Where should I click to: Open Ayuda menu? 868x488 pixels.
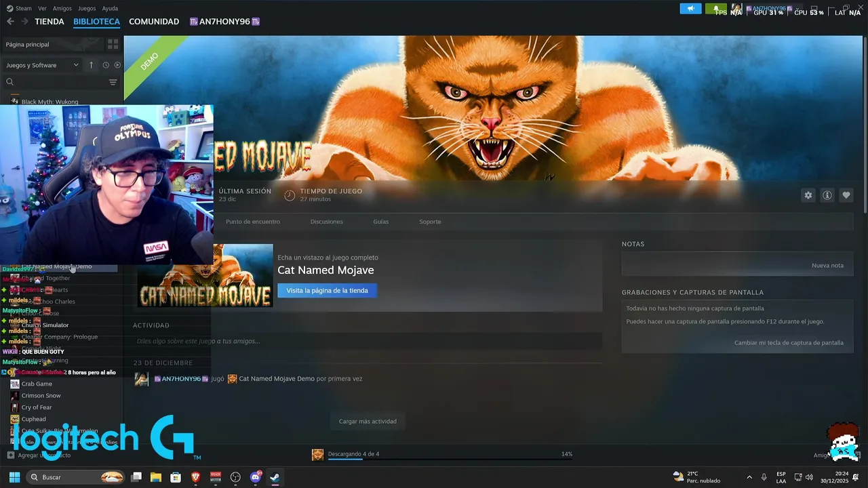(x=110, y=9)
